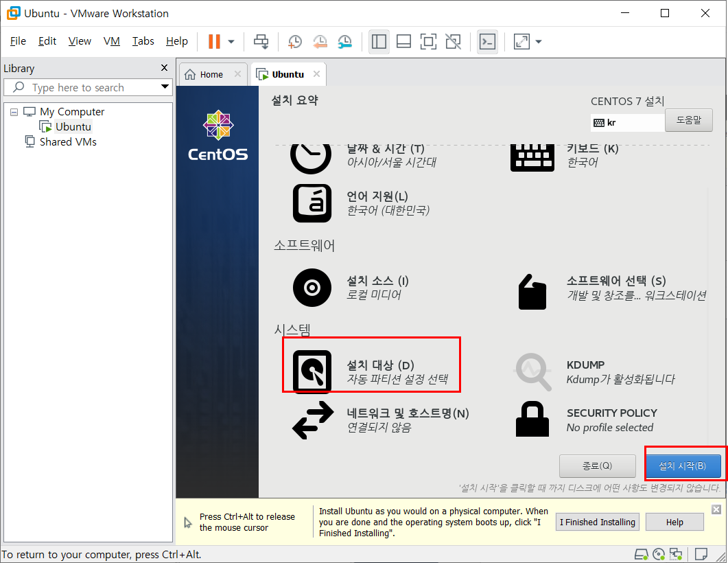Click the message log status icon
This screenshot has height=563, width=728.
coord(701,554)
